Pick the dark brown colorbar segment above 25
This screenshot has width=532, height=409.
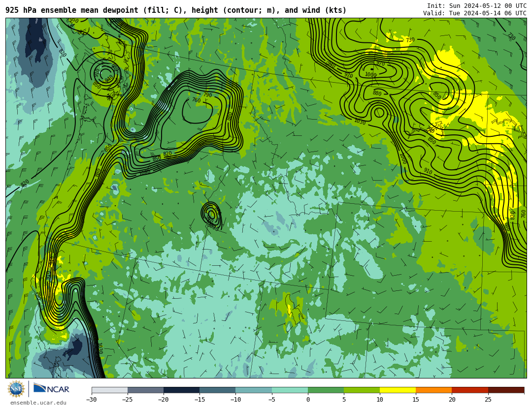click(x=506, y=390)
